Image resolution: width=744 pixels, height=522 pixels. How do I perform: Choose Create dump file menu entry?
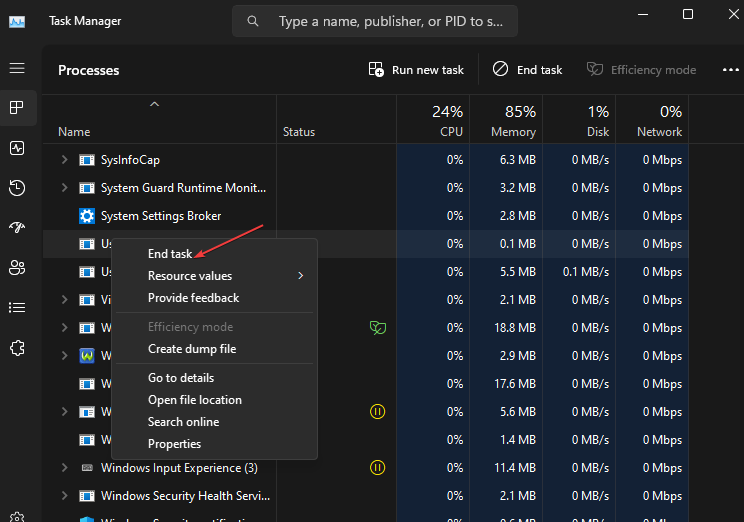(x=192, y=349)
